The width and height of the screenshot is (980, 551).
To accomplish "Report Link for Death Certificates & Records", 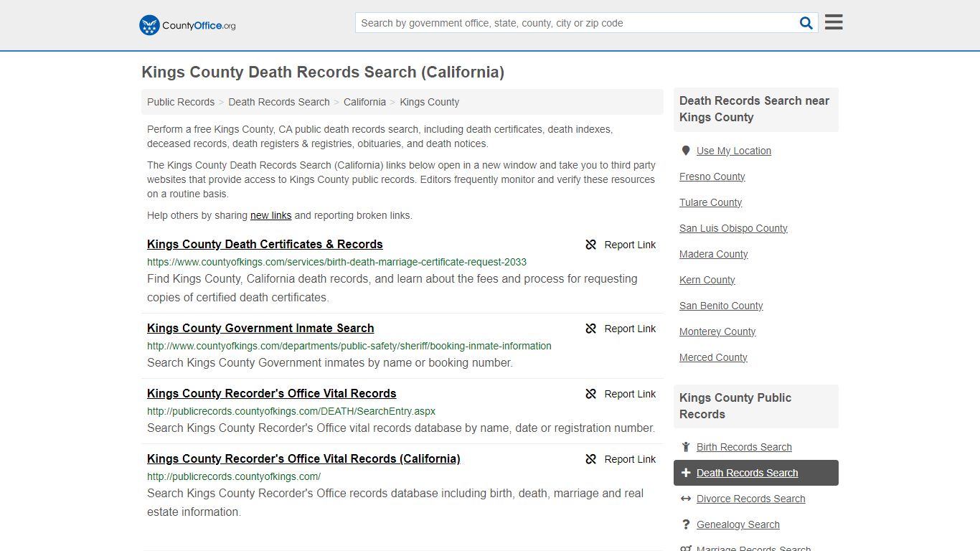I will (x=630, y=245).
